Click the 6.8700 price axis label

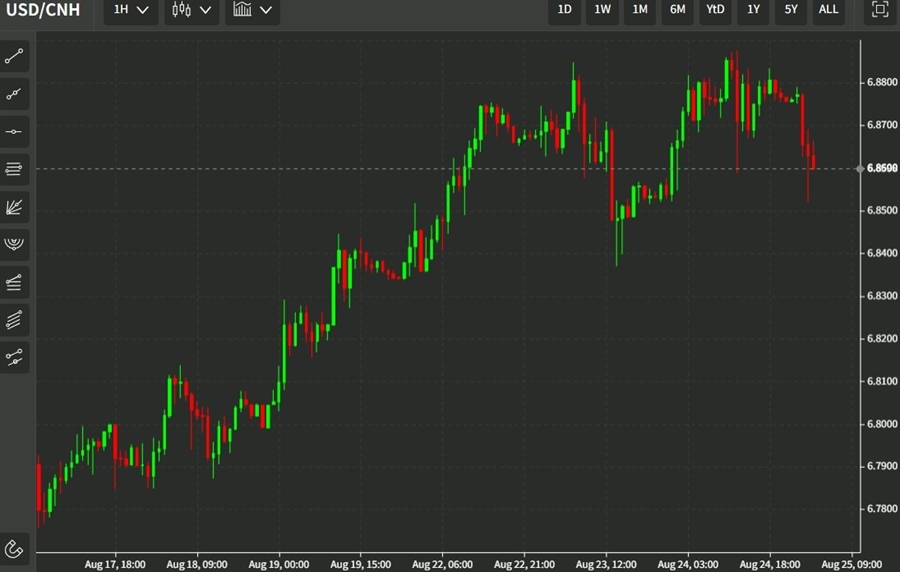click(882, 125)
